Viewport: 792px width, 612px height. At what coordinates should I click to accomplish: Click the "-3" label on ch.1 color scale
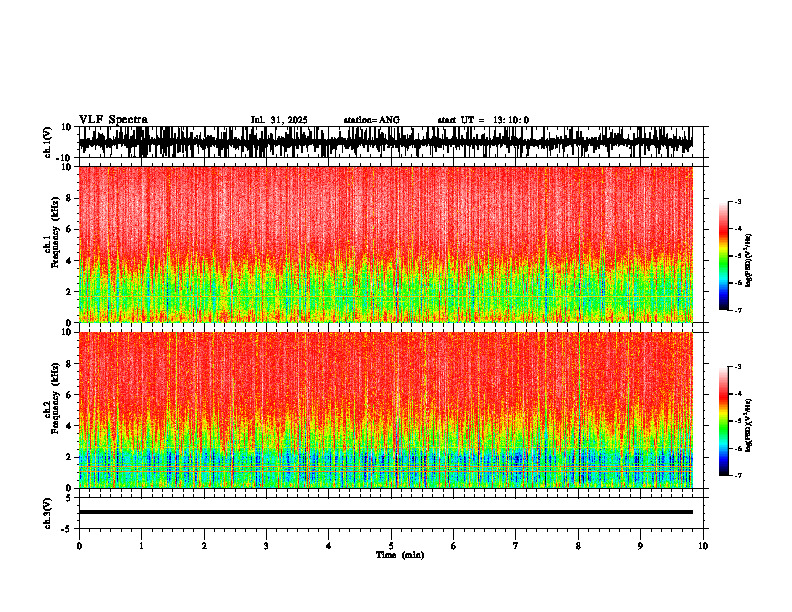pos(738,202)
